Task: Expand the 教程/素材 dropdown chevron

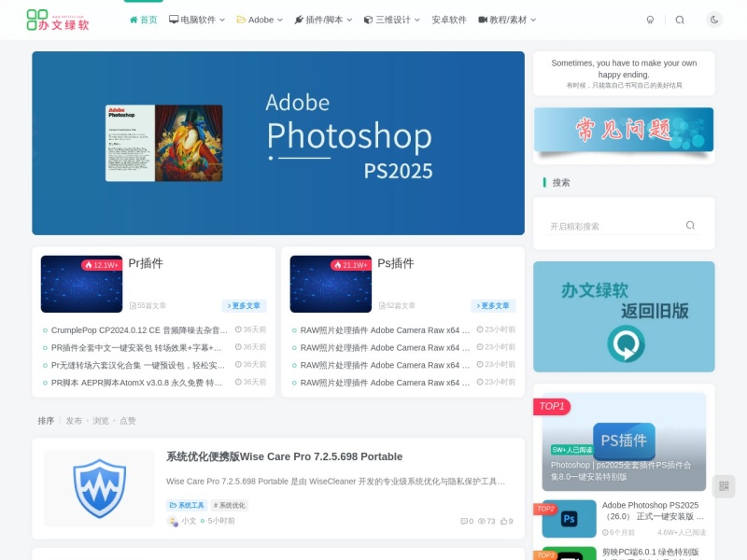Action: point(533,20)
